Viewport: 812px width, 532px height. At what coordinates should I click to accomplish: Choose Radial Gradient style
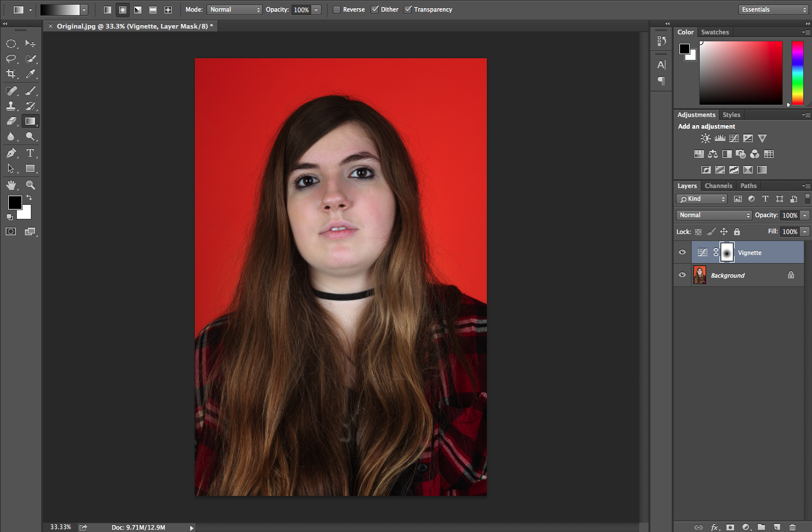[123, 10]
